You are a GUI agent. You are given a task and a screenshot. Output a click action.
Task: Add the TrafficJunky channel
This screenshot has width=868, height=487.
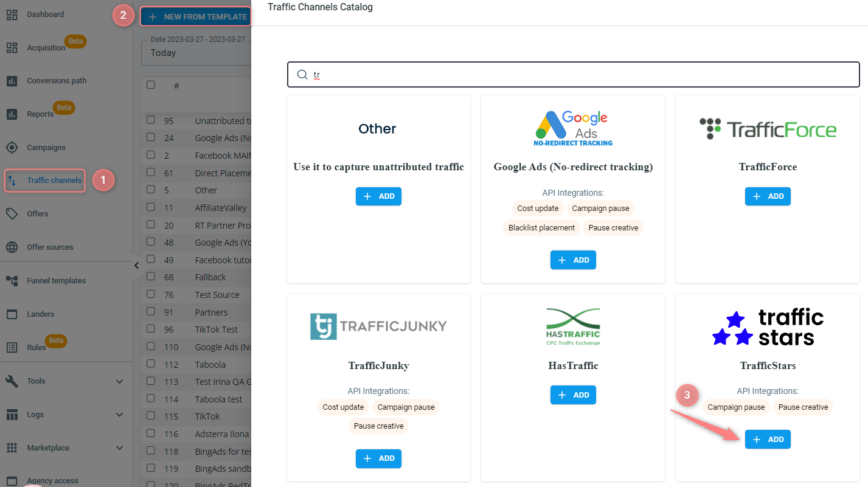[378, 458]
